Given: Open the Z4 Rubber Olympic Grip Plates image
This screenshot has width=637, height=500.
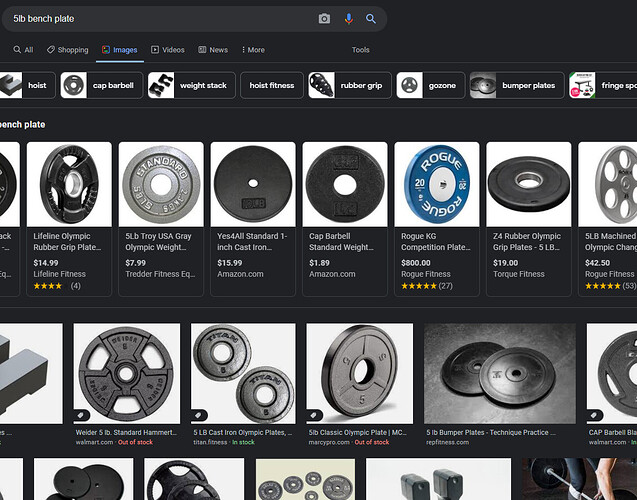Looking at the screenshot, I should [529, 184].
